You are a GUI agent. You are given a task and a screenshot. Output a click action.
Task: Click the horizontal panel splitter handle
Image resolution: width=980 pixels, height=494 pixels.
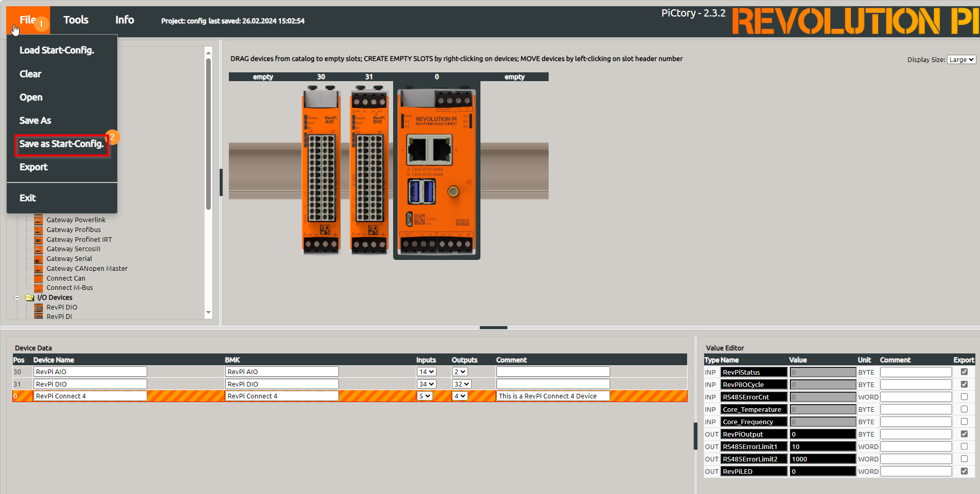tap(493, 327)
